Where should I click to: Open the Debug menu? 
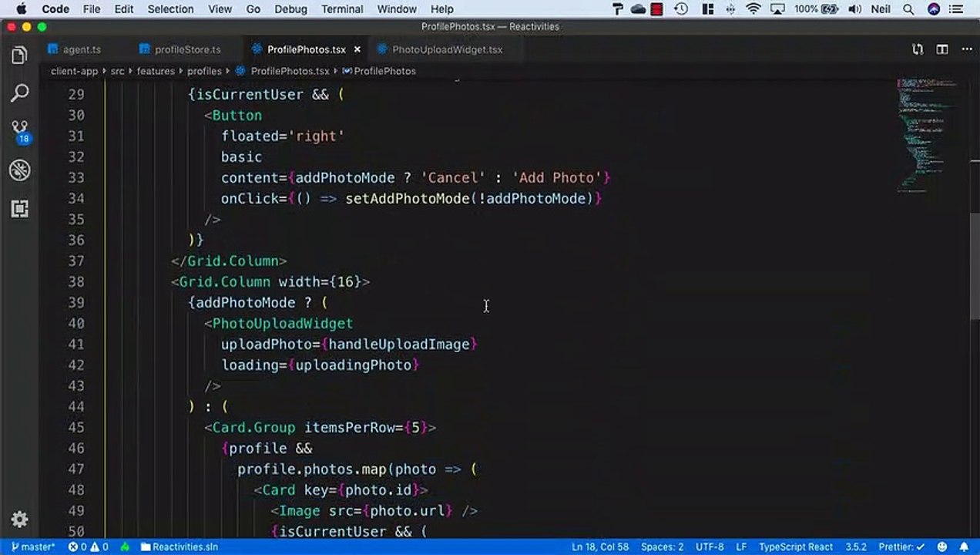[x=290, y=9]
